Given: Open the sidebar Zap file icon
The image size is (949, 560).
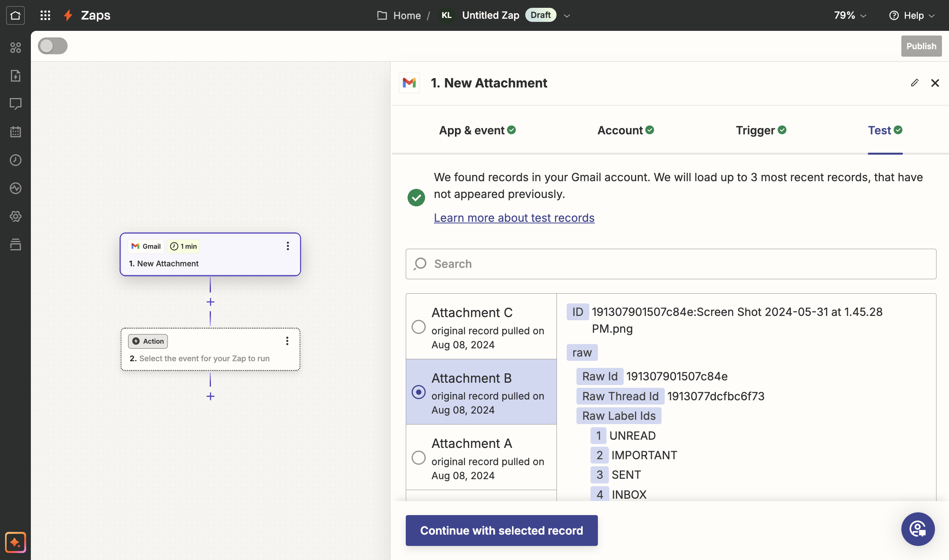Looking at the screenshot, I should [x=16, y=76].
